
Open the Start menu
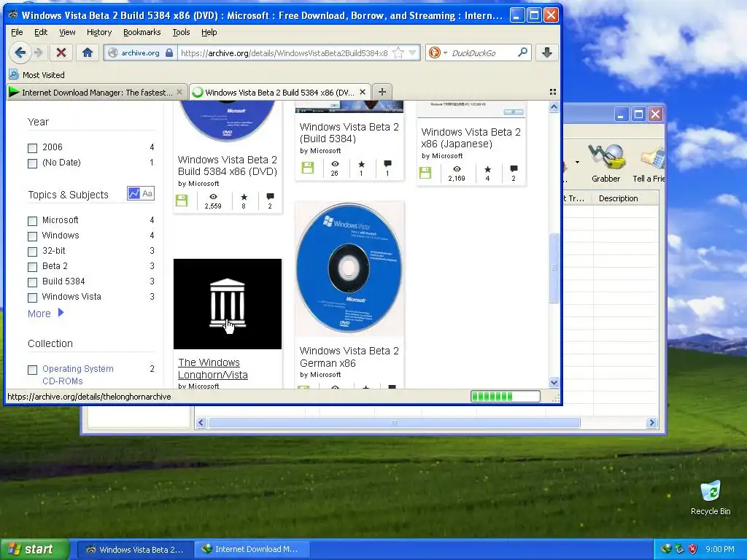coord(34,549)
